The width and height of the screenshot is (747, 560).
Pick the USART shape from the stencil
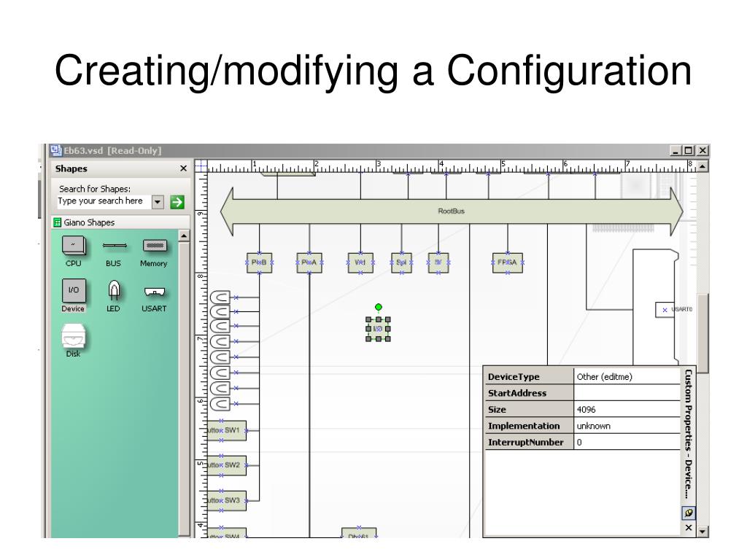point(154,299)
